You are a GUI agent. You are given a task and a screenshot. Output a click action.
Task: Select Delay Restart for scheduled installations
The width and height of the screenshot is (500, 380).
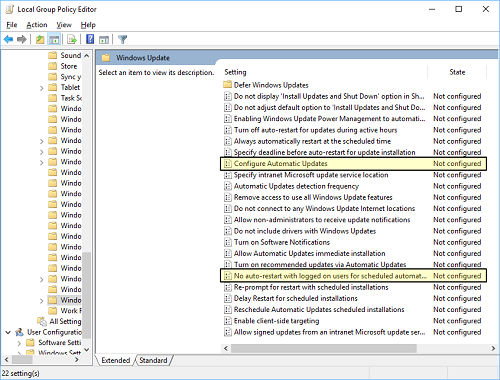tap(353, 298)
